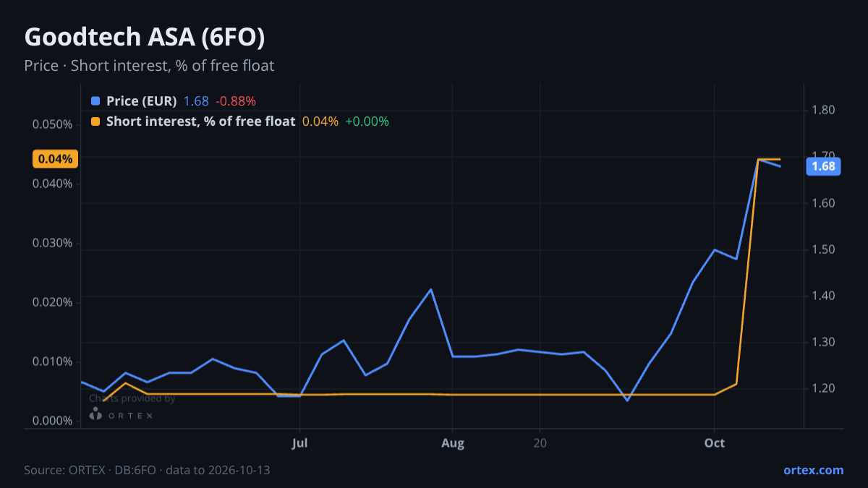Click the Aug label on the x-axis

coord(453,442)
